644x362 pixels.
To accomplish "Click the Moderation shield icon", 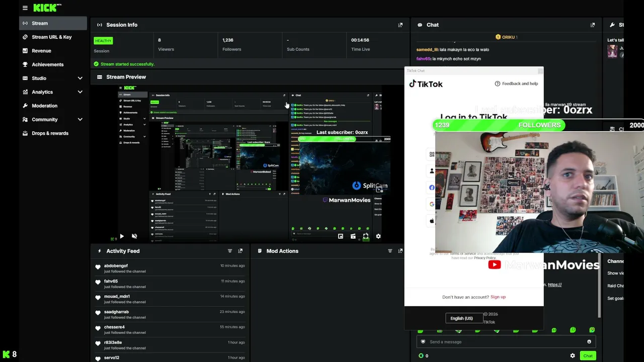I will tap(25, 106).
